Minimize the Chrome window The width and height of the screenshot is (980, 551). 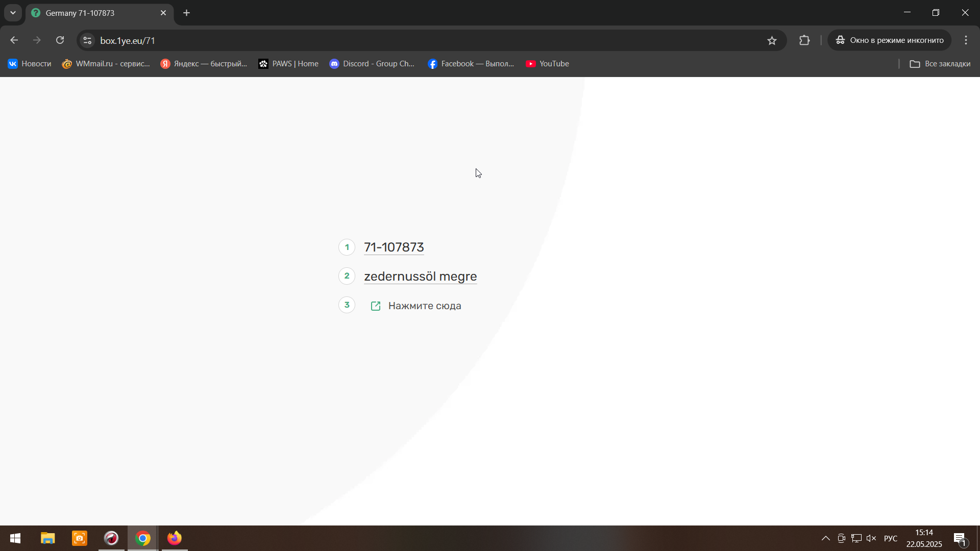tap(907, 12)
